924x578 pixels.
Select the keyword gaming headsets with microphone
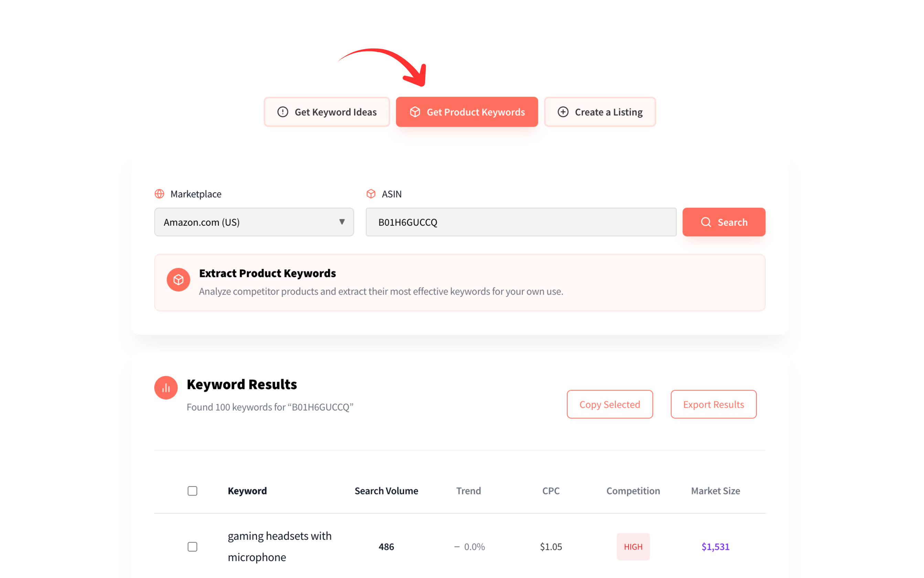(279, 547)
